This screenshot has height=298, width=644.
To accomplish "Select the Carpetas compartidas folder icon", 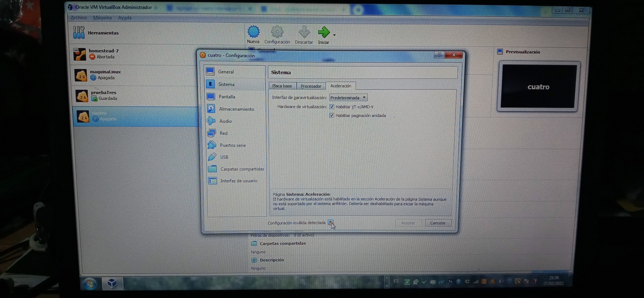I will (212, 169).
